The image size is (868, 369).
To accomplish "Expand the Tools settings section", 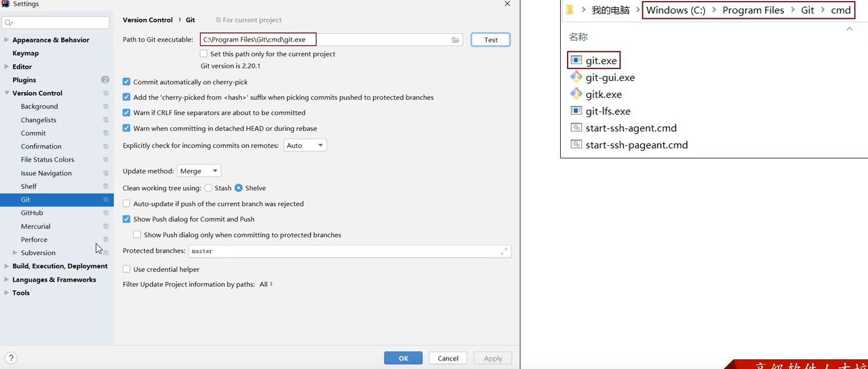I will (x=6, y=293).
